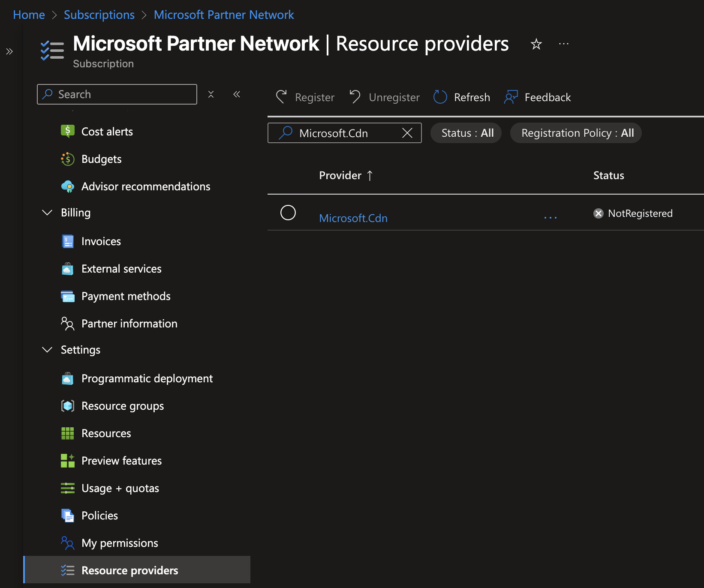Click the Preview features icon
The height and width of the screenshot is (588, 704).
pyautogui.click(x=68, y=461)
